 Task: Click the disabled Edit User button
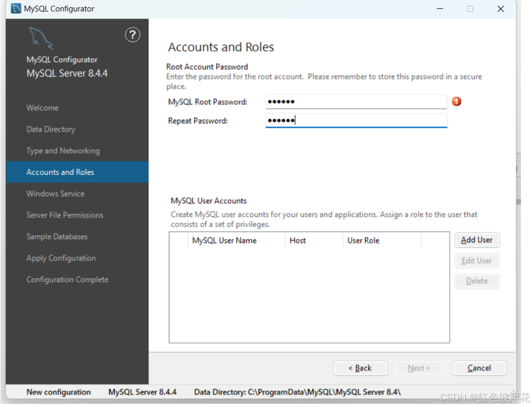[x=477, y=260]
